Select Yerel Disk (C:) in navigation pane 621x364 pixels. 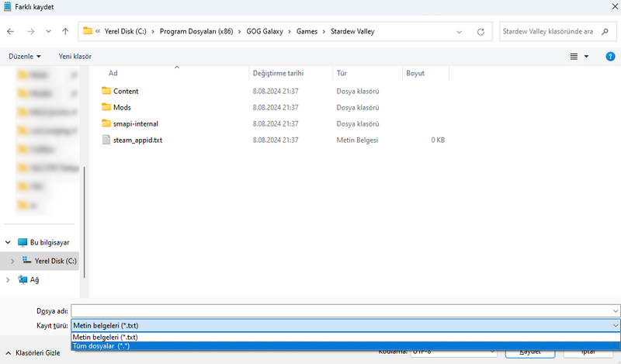coord(55,261)
